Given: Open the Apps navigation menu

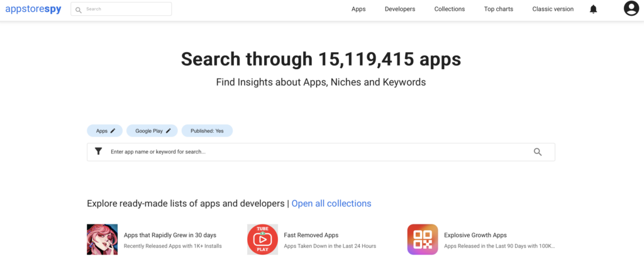Looking at the screenshot, I should coord(358,9).
